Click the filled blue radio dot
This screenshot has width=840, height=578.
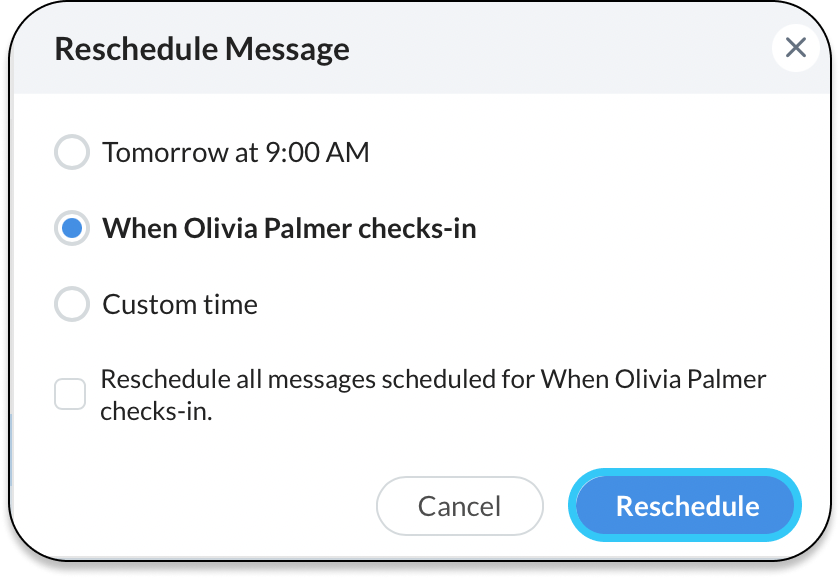(x=71, y=229)
